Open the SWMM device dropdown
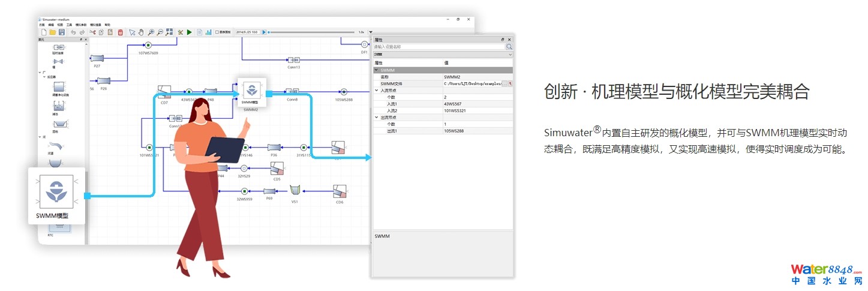 point(510,54)
